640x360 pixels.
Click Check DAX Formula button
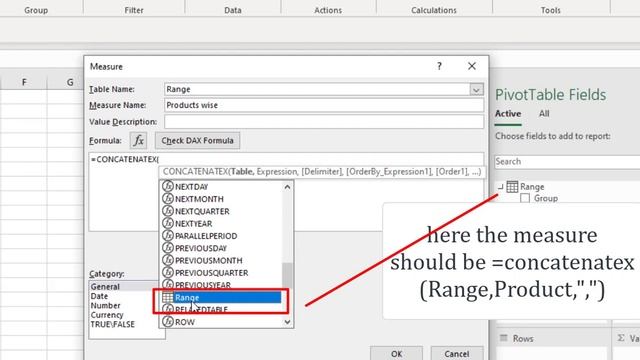198,140
